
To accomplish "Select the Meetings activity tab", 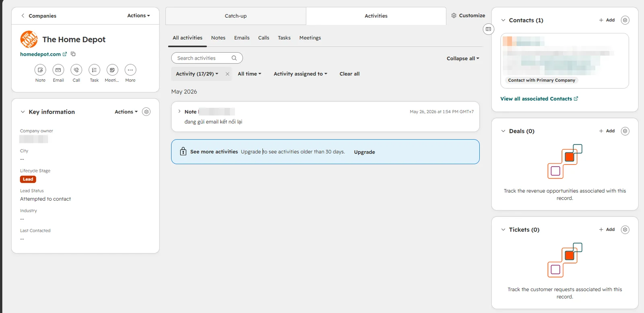I will (x=310, y=38).
